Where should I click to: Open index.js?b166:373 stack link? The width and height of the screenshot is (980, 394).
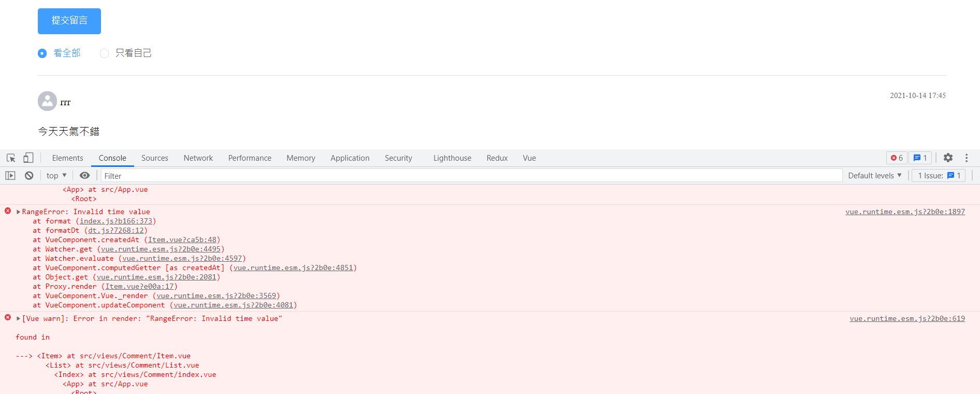click(x=116, y=221)
